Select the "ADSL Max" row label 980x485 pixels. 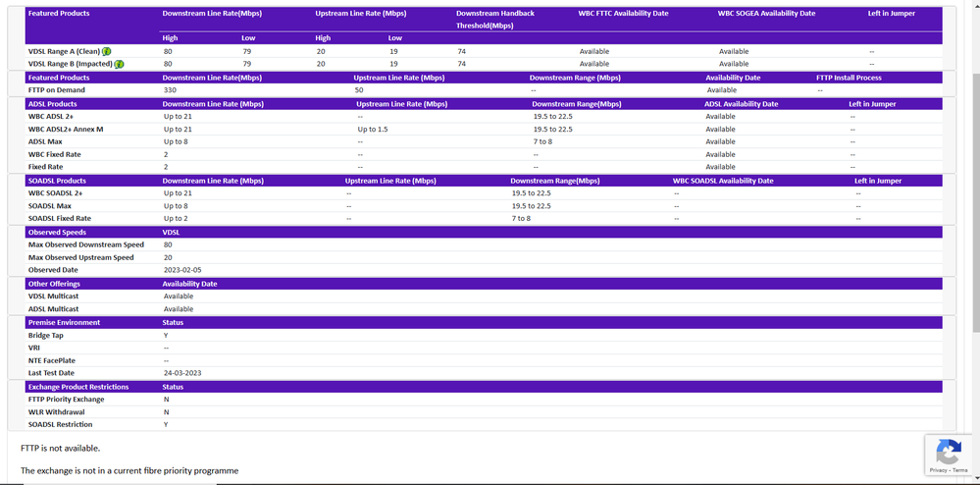click(45, 141)
